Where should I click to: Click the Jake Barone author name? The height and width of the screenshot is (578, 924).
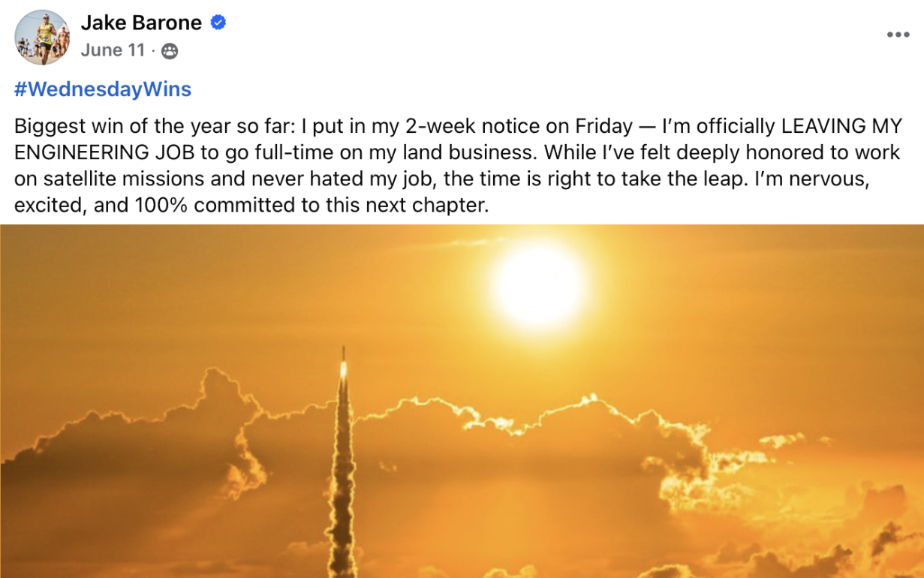coord(141,23)
